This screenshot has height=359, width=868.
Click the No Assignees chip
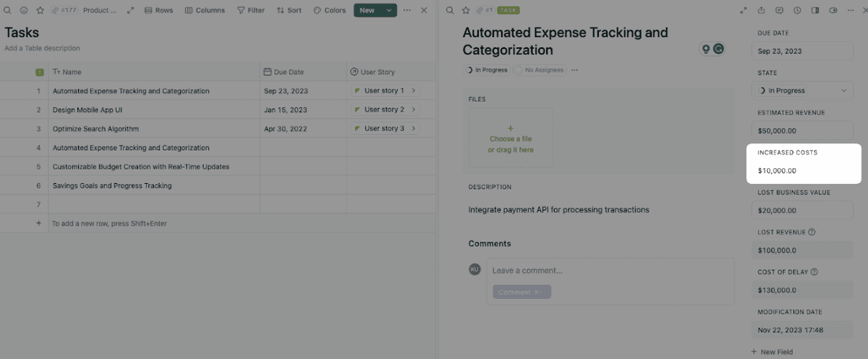click(540, 70)
